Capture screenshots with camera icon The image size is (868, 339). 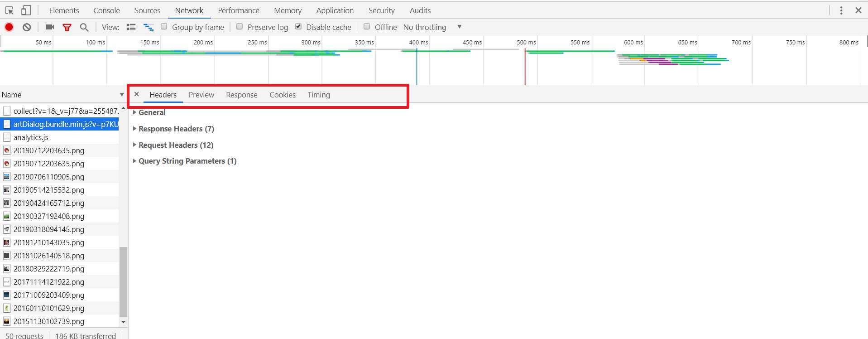click(50, 27)
